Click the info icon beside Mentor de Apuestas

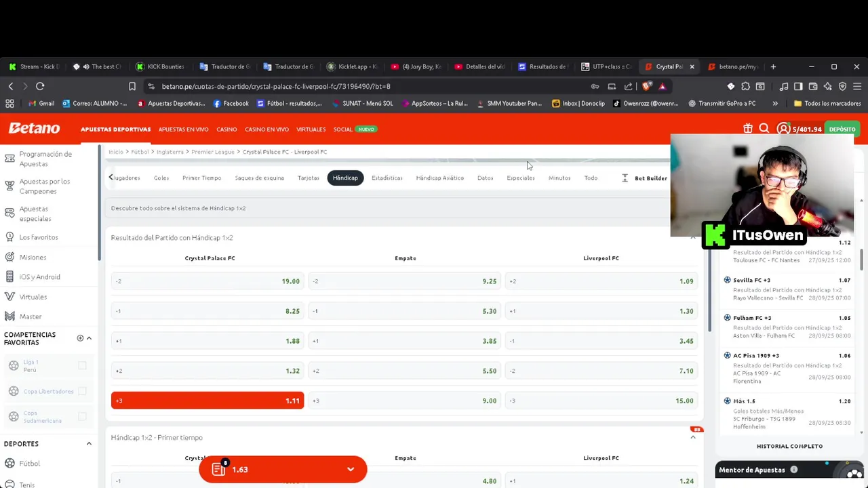[x=793, y=470]
